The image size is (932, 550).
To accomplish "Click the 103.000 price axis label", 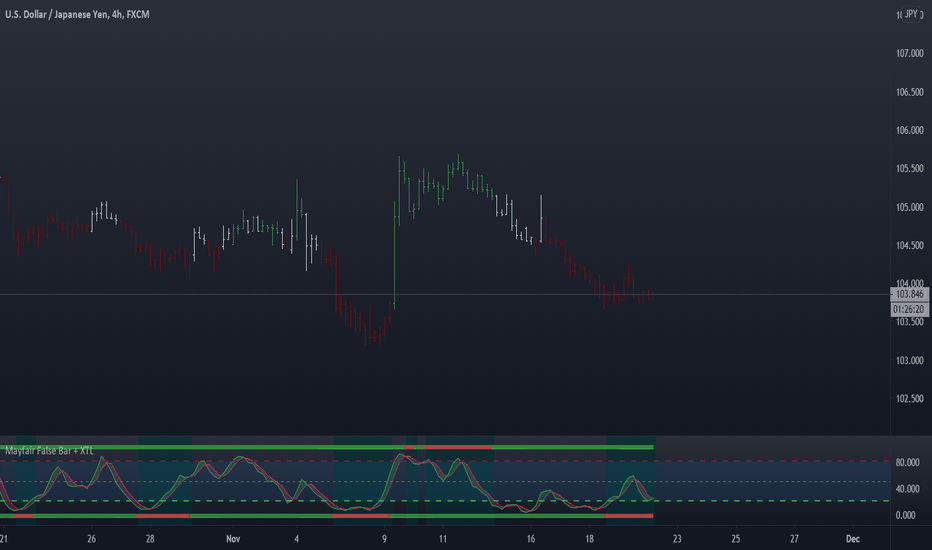I will [909, 360].
